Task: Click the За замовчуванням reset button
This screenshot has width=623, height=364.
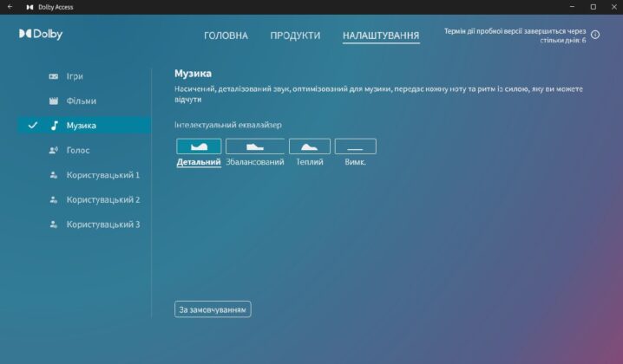Action: pyautogui.click(x=213, y=309)
